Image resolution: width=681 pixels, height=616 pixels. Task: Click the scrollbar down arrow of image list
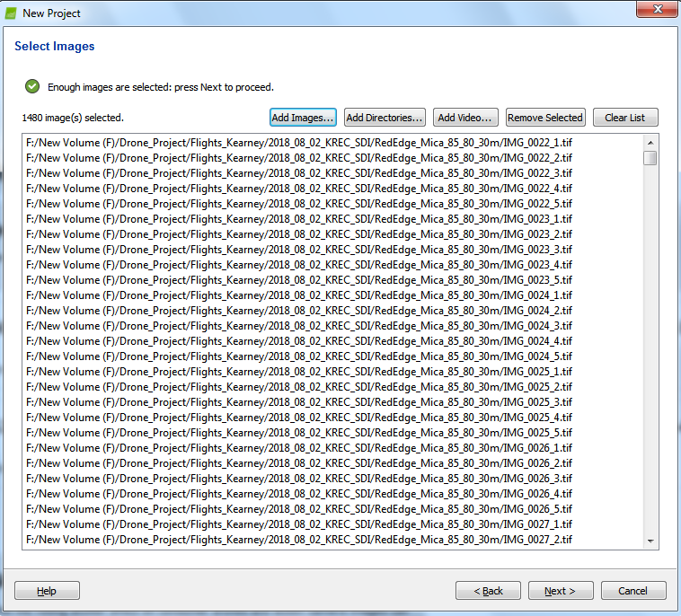click(x=650, y=541)
